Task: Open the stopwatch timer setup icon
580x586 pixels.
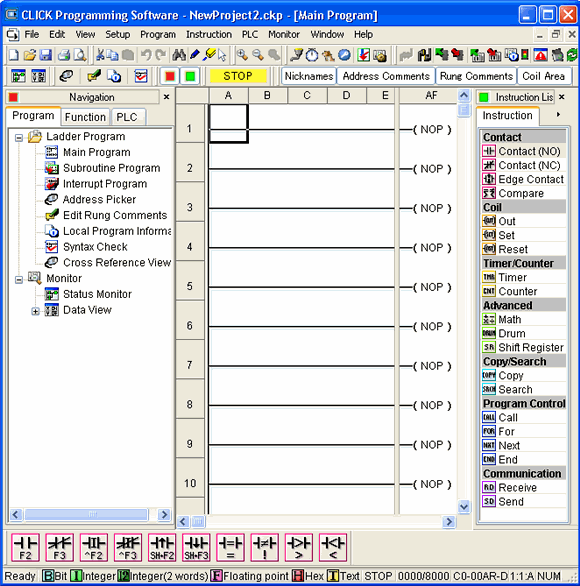Action: (x=312, y=55)
